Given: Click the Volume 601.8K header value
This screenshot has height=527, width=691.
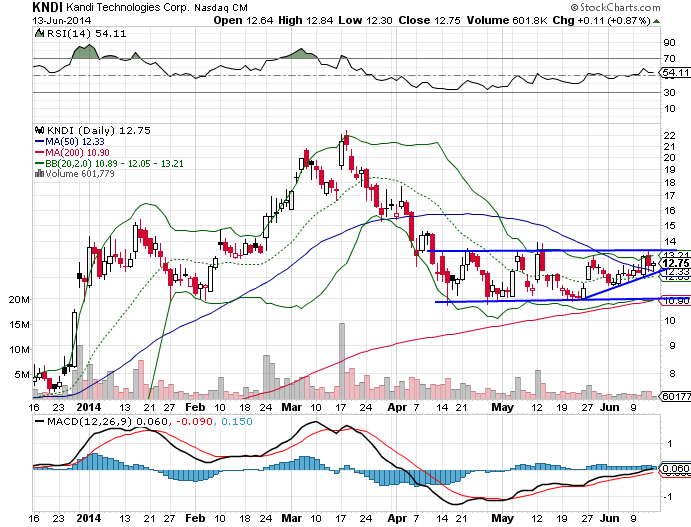Looking at the screenshot, I should (x=507, y=20).
